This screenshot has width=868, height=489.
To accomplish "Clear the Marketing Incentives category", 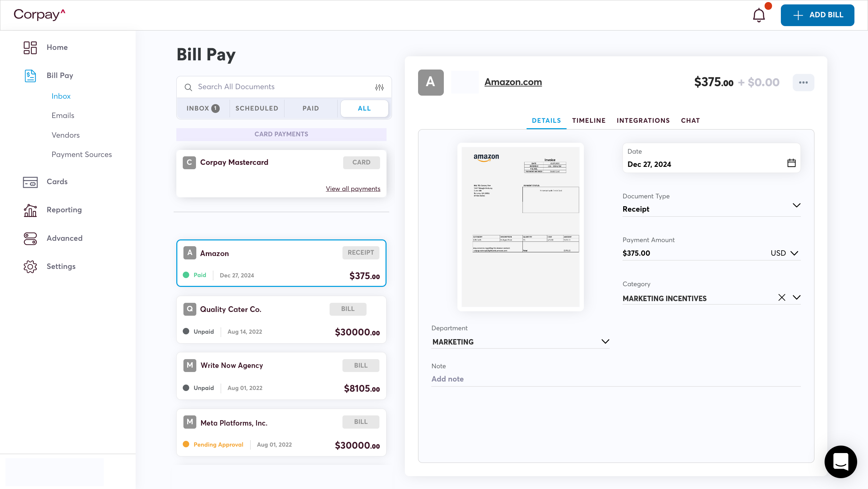I will click(x=782, y=297).
